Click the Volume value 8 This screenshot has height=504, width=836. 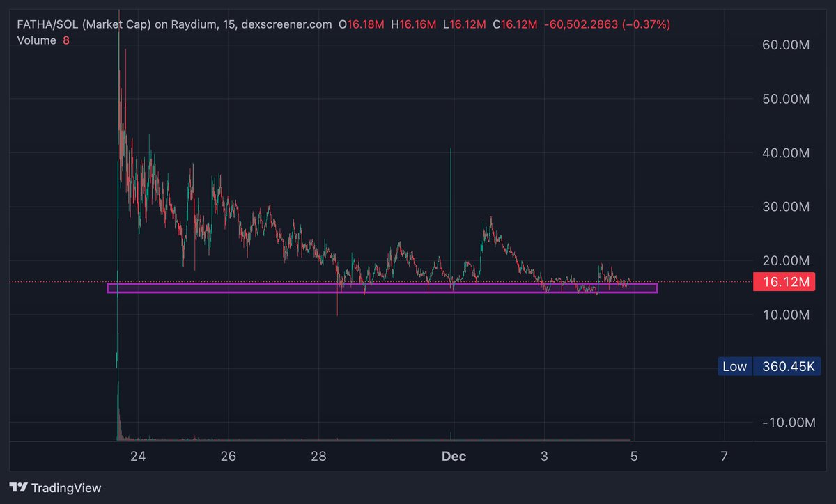66,40
